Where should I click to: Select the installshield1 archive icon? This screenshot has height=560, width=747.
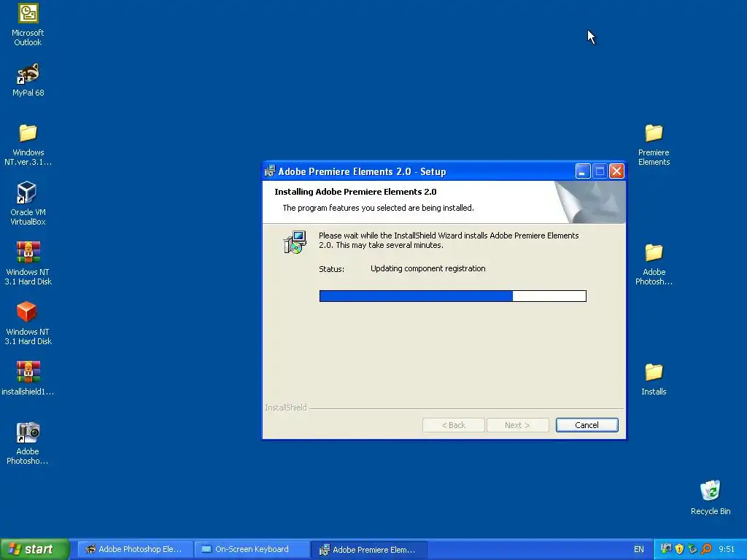(28, 378)
